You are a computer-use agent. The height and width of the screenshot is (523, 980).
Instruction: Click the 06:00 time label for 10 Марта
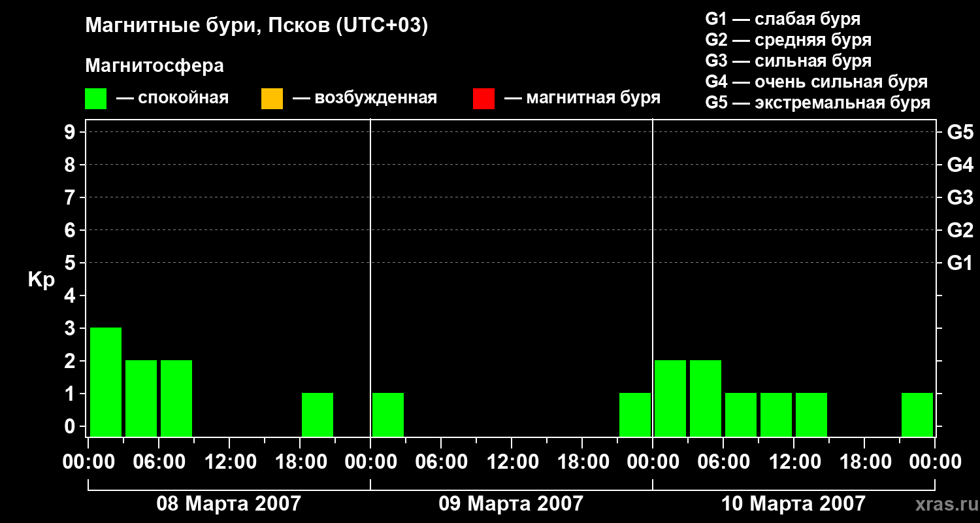(723, 462)
